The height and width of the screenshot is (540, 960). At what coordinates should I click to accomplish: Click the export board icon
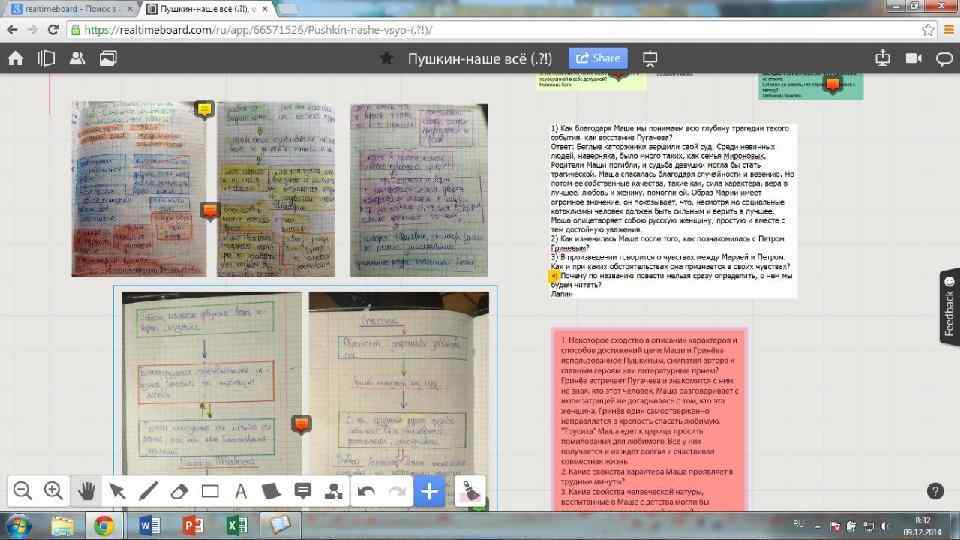point(882,58)
